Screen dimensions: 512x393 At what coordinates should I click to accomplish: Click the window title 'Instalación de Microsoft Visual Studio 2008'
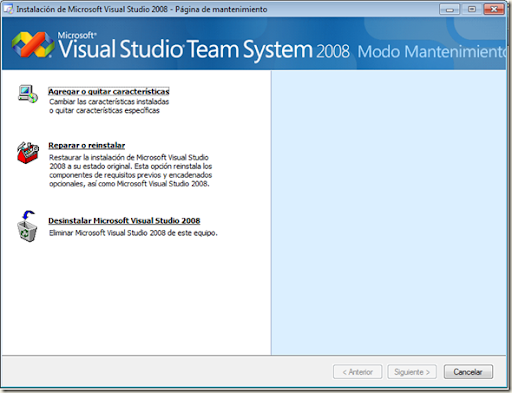coord(92,9)
